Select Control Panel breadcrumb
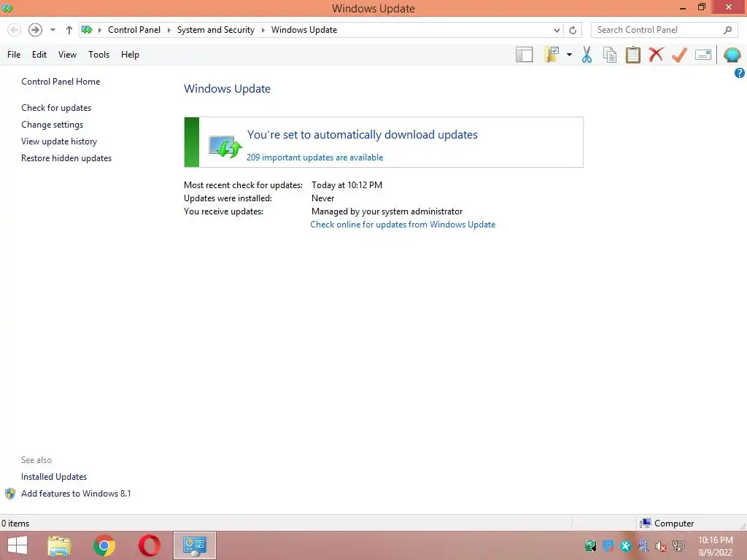Image resolution: width=747 pixels, height=560 pixels. tap(134, 30)
